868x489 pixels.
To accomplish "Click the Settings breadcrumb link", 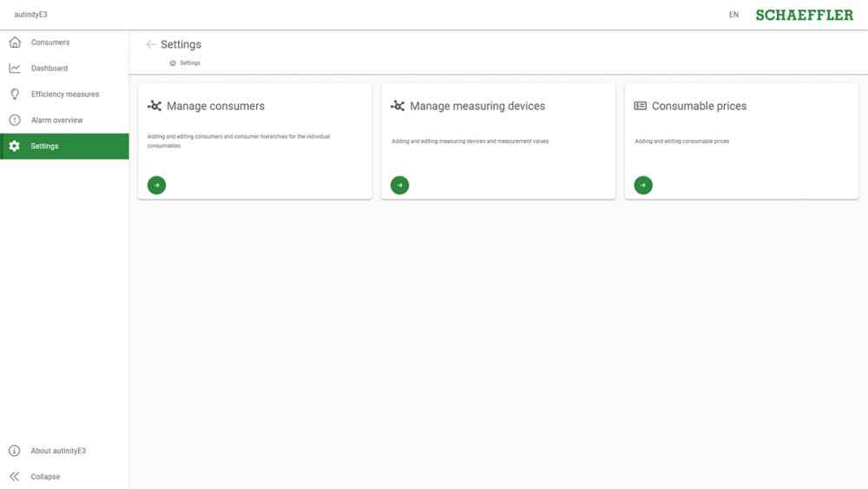I will pos(190,63).
